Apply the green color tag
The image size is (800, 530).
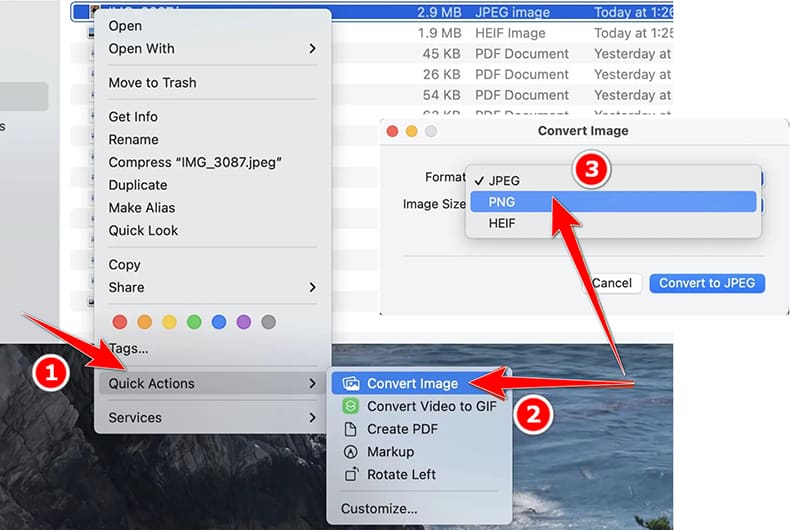194,322
